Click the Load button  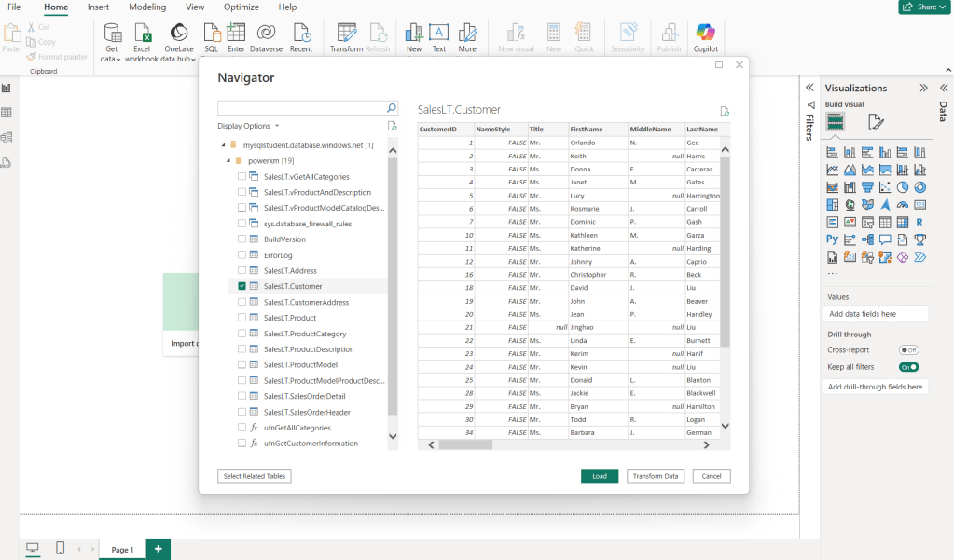point(599,476)
